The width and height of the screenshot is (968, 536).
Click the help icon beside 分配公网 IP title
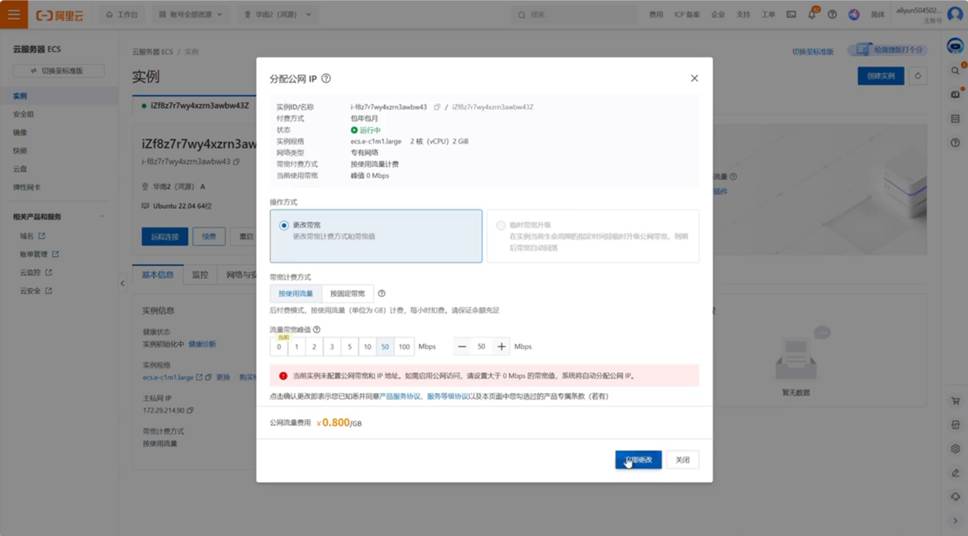coord(326,78)
